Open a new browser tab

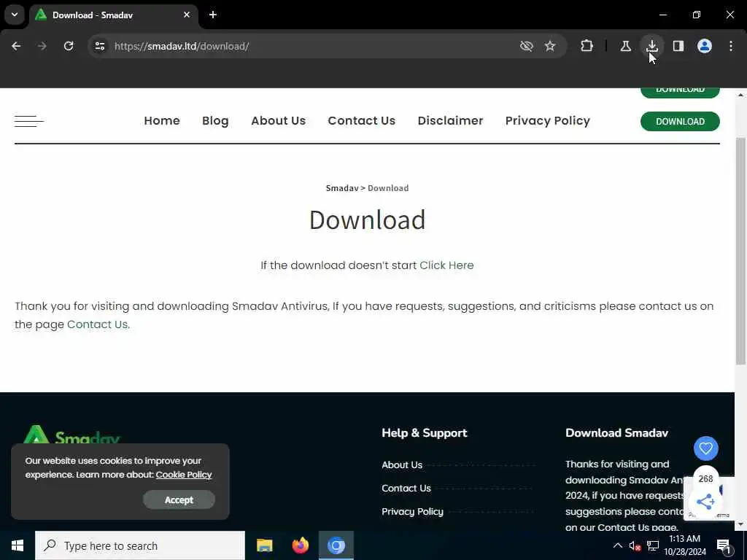coord(213,15)
